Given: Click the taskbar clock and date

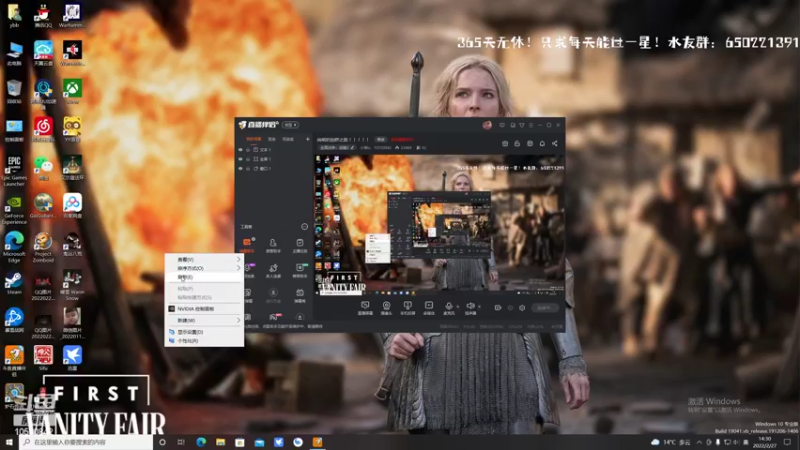Looking at the screenshot, I should [764, 442].
